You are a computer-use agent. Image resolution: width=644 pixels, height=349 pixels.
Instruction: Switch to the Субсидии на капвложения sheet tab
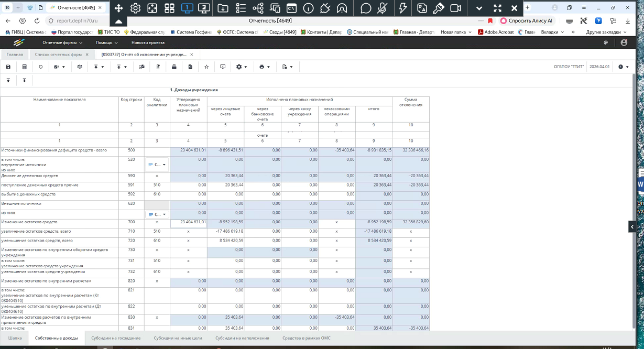242,338
